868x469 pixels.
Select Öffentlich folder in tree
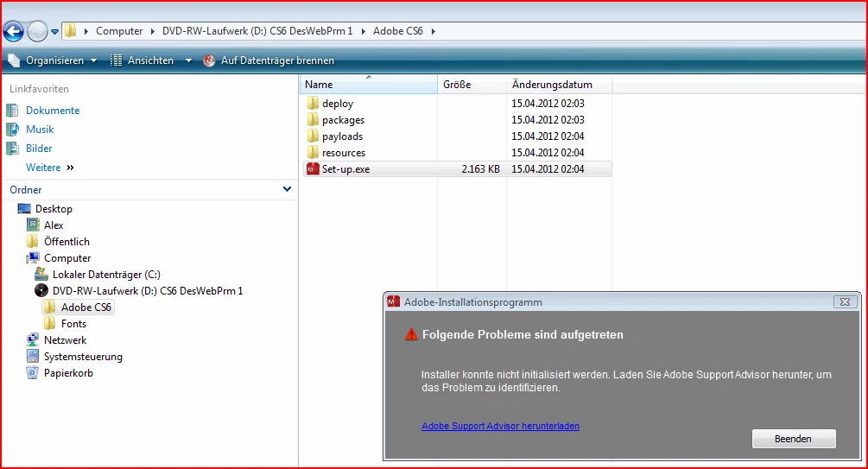pyautogui.click(x=67, y=242)
